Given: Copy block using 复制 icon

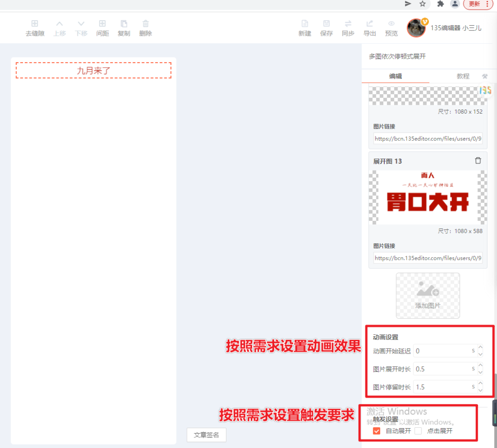Looking at the screenshot, I should coord(124,28).
